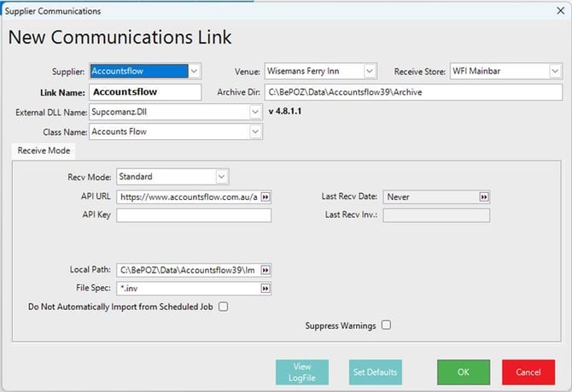Viewport: 572px width, 392px height.
Task: Expand the Venue dropdown list
Action: click(x=370, y=71)
